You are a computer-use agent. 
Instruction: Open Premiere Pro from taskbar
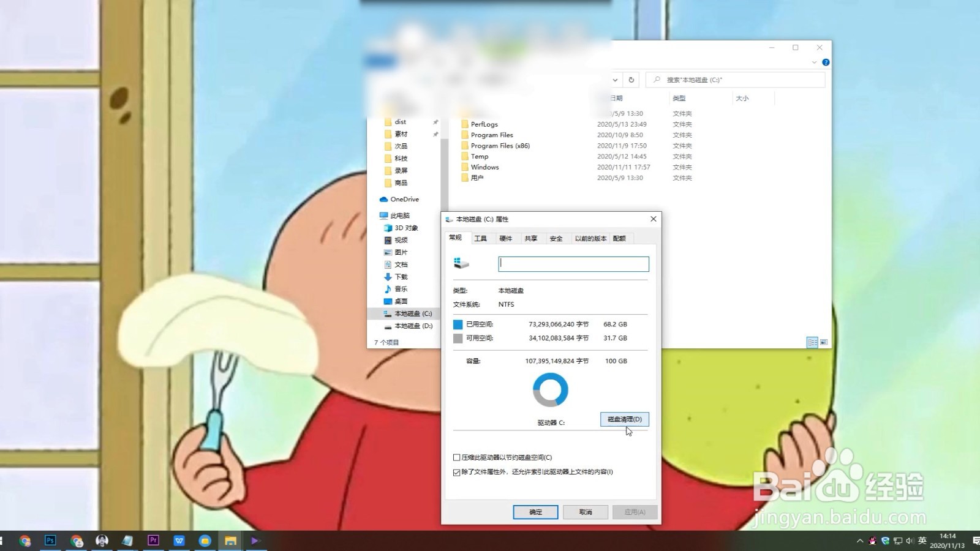[x=153, y=541]
